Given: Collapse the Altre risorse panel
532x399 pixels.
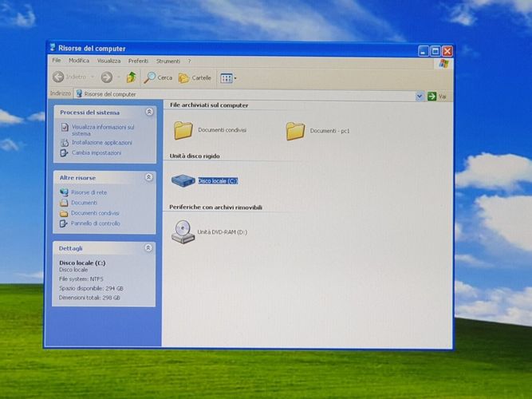Looking at the screenshot, I should [x=148, y=177].
